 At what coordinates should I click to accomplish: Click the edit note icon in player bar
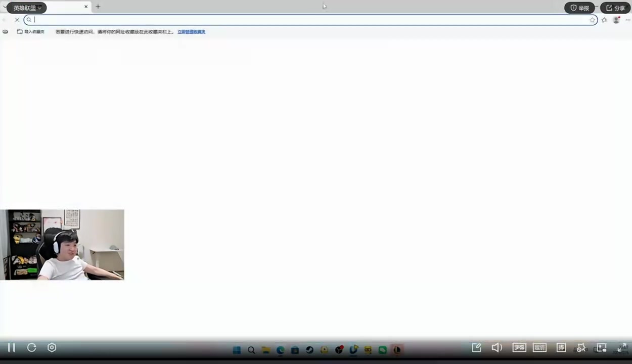pyautogui.click(x=476, y=347)
